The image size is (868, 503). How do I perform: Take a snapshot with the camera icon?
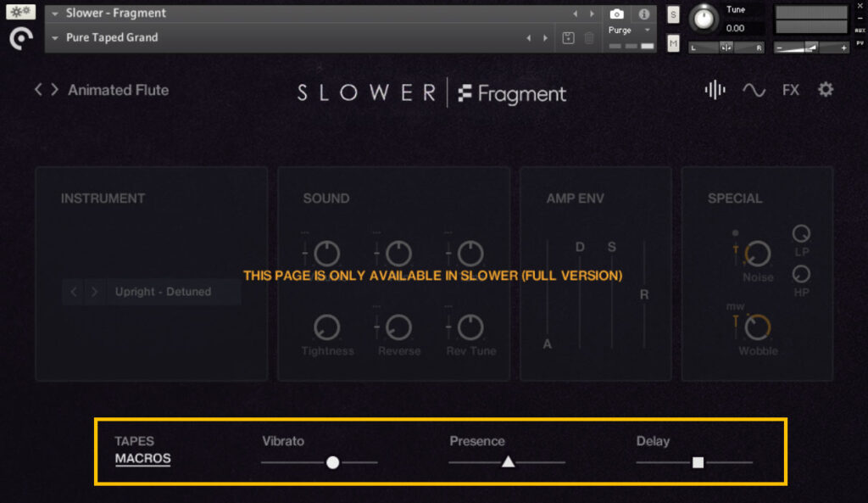click(616, 14)
